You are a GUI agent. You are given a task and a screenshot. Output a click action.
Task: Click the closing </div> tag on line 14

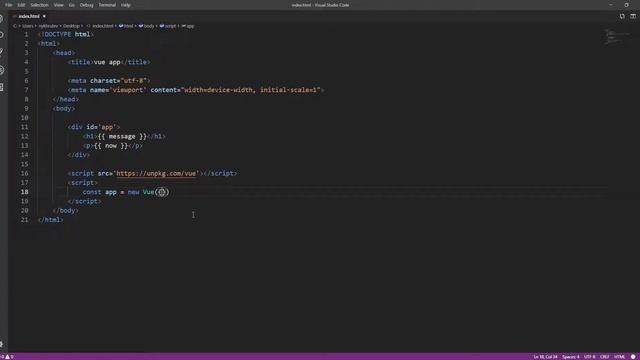(79, 155)
